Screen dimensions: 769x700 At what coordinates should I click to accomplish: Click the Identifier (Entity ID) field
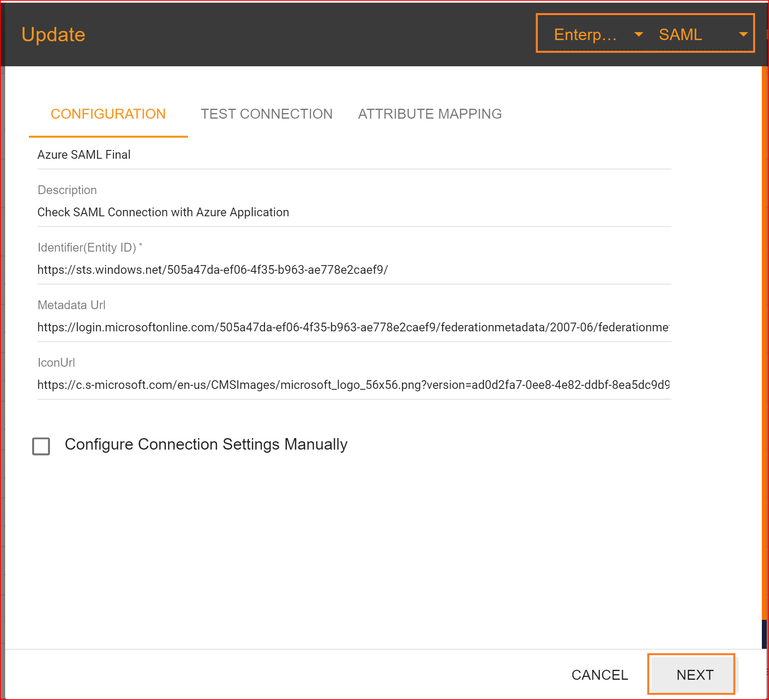pos(354,270)
